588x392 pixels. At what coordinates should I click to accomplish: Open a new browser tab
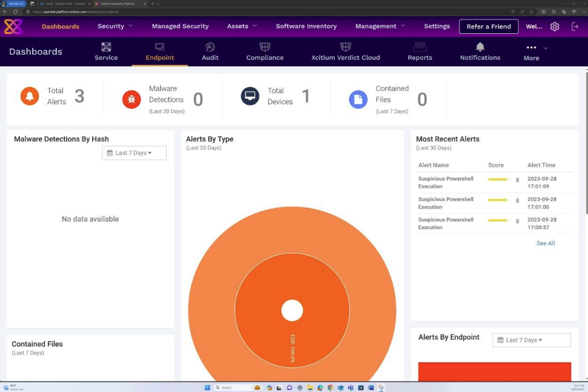[152, 4]
